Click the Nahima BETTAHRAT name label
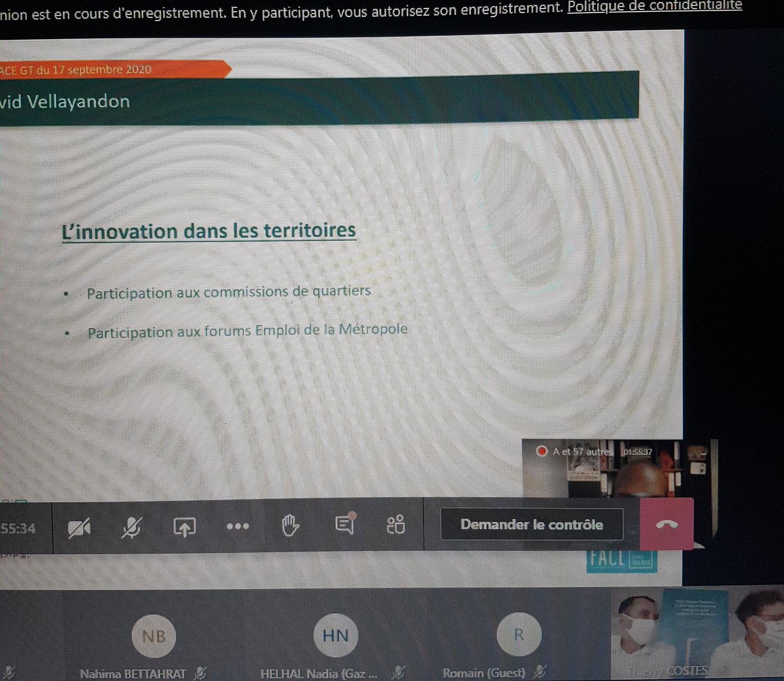The width and height of the screenshot is (784, 681). (133, 673)
